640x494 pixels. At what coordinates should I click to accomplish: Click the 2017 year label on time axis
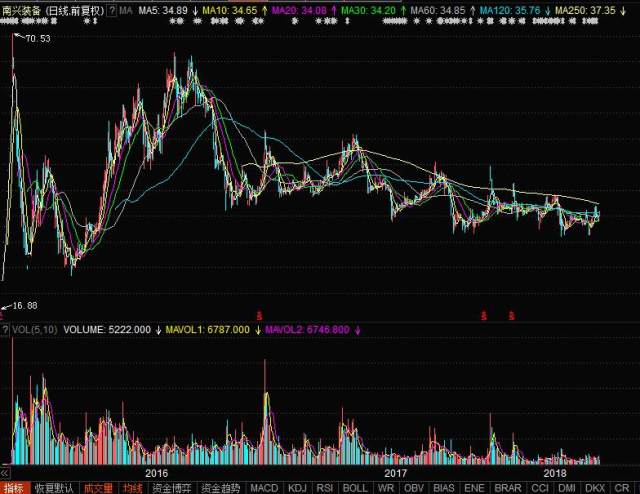397,471
